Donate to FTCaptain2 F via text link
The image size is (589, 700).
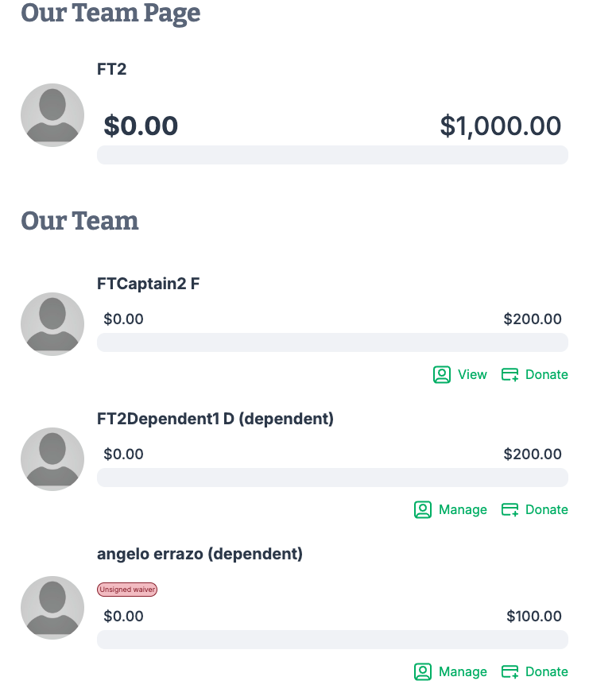click(547, 374)
